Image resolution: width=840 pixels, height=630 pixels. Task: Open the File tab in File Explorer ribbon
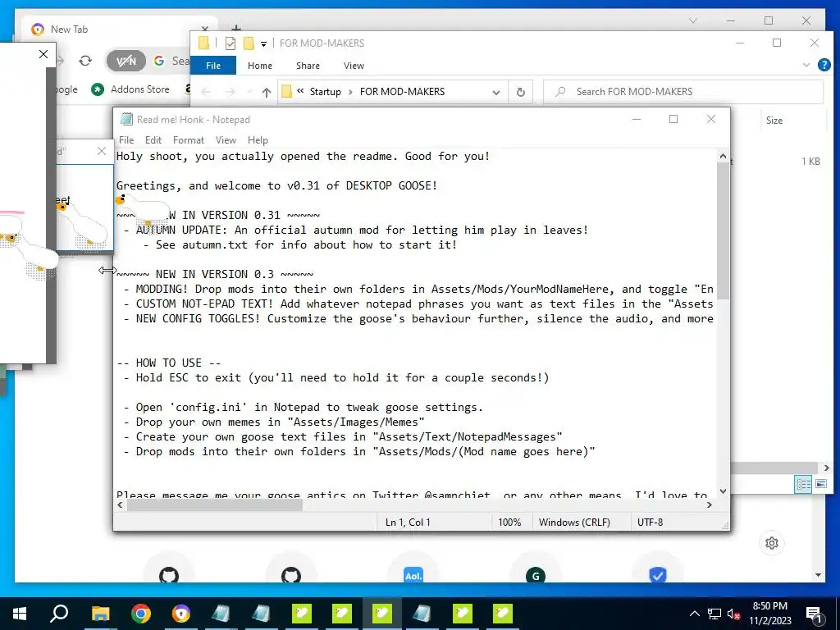[213, 66]
